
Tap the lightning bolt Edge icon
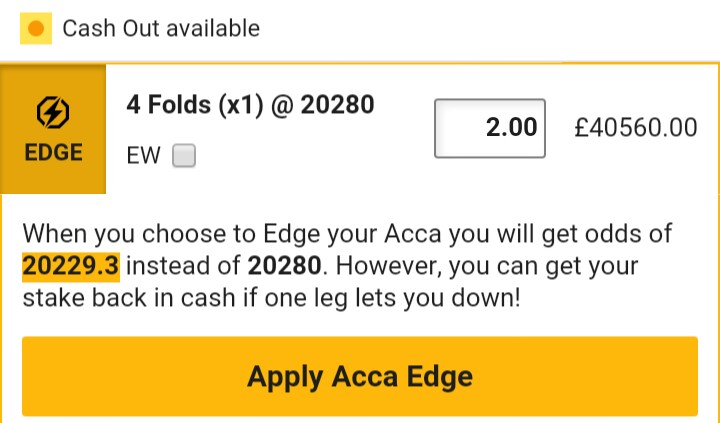(53, 114)
